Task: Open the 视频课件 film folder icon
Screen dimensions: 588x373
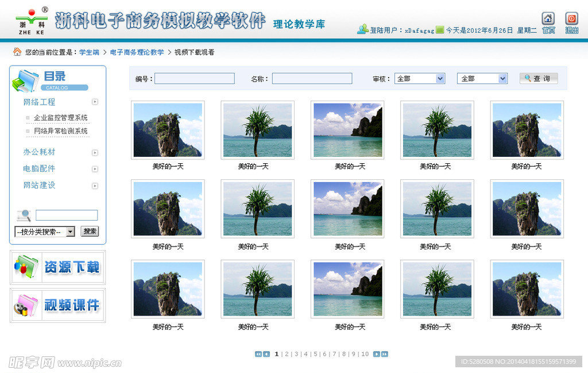Action: pos(26,305)
